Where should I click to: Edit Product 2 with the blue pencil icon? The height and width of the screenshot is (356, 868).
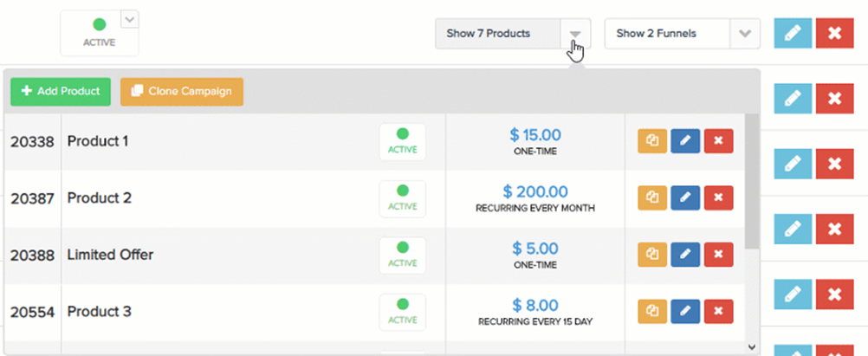click(x=685, y=197)
